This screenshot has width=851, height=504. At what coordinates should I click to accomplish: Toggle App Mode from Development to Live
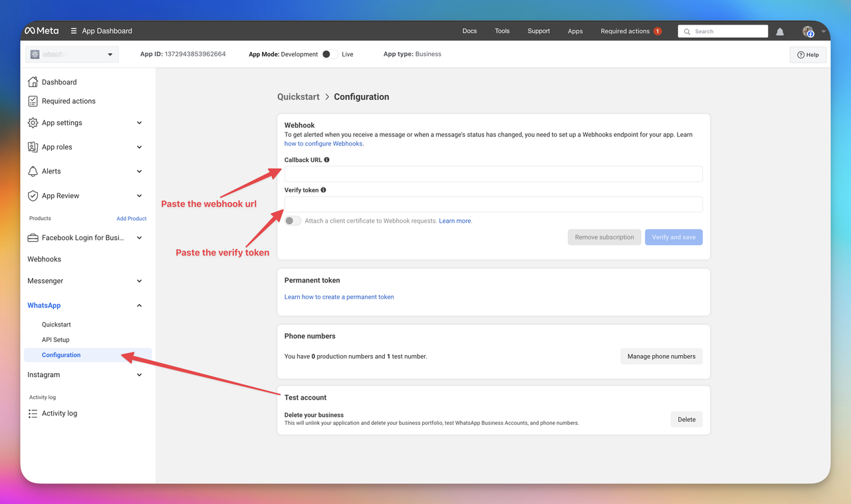(x=328, y=55)
